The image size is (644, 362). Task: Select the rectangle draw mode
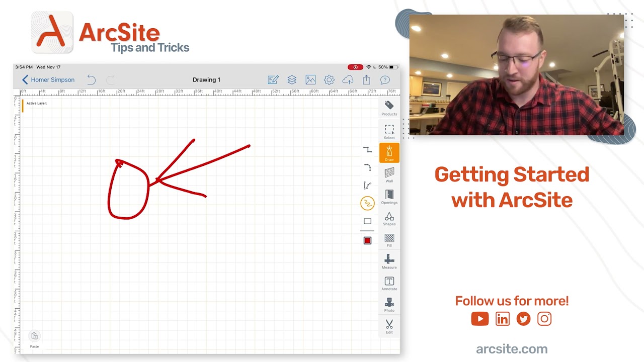[367, 221]
